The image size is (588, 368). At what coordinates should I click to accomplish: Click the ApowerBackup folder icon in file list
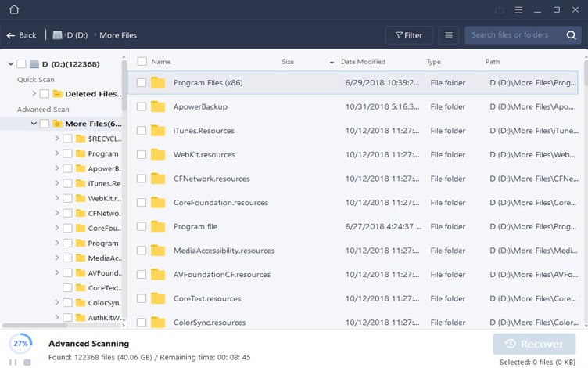(x=159, y=106)
